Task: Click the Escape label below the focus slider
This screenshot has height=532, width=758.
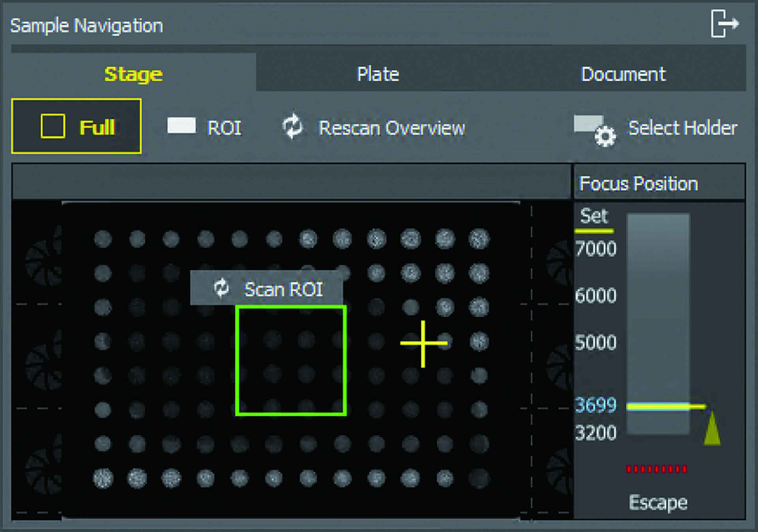Action: [x=657, y=502]
